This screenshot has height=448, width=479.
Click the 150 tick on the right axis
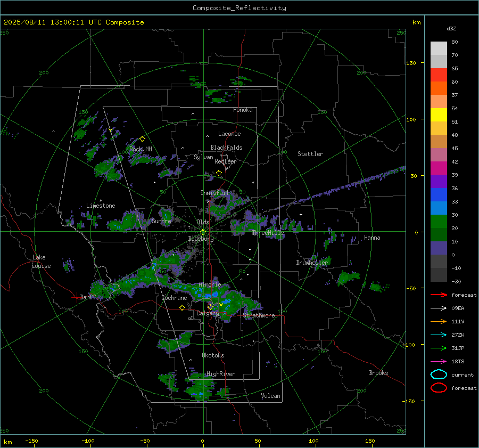(411, 63)
